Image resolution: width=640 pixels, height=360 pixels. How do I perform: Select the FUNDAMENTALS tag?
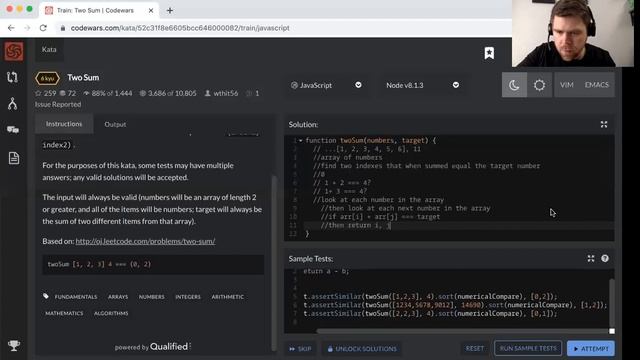point(76,297)
